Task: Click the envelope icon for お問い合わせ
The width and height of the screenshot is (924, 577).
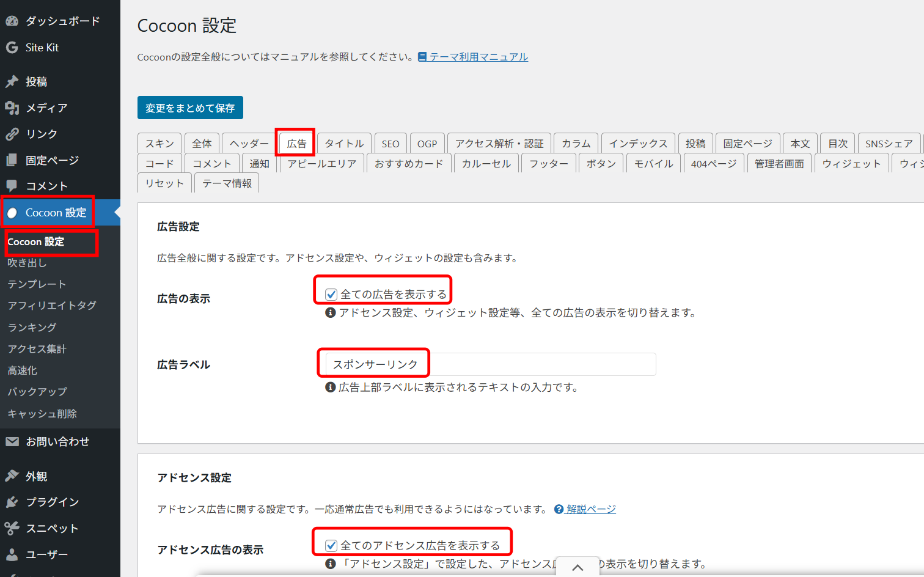Action: point(12,441)
